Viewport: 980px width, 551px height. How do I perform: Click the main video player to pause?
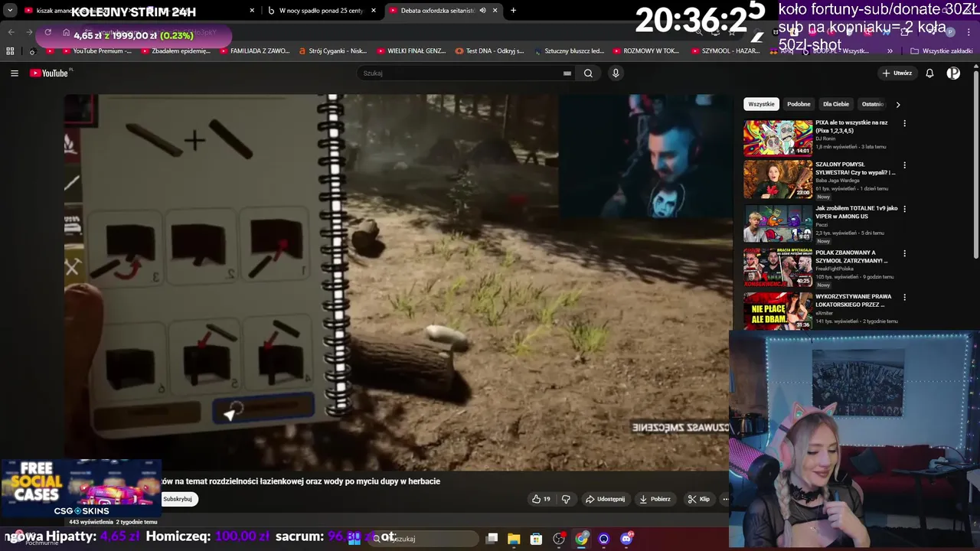398,282
